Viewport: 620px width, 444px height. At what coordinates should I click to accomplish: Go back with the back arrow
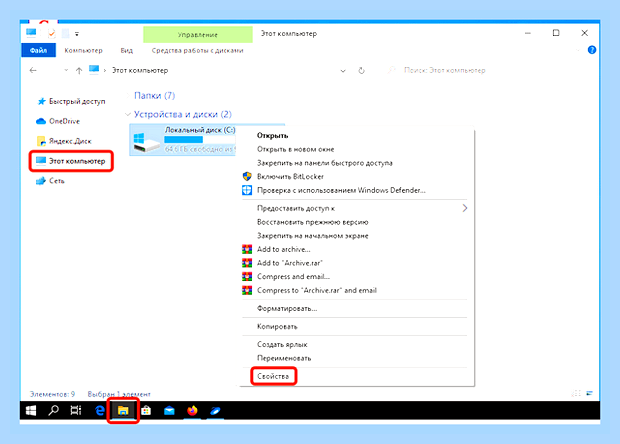click(33, 70)
